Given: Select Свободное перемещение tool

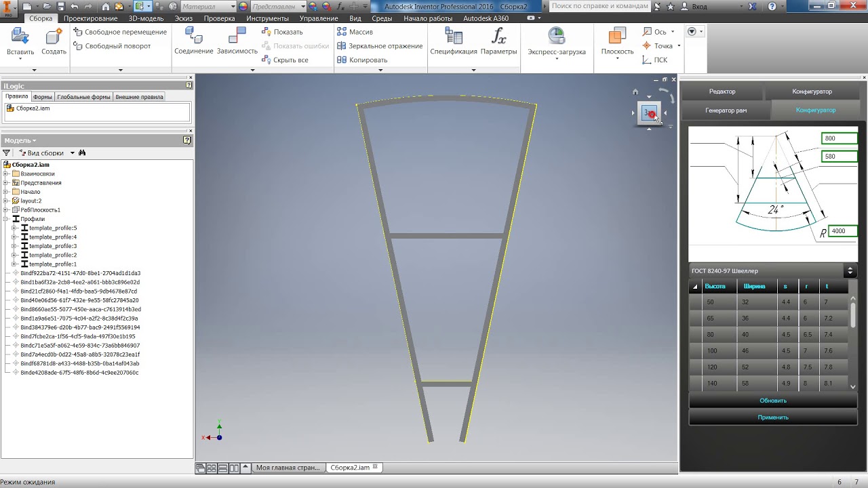Looking at the screenshot, I should pos(120,32).
